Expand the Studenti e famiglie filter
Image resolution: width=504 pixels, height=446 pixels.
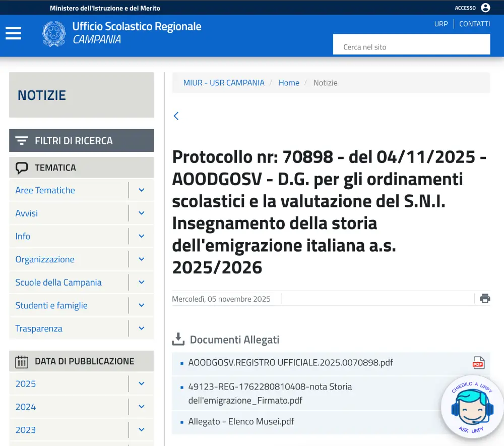[x=141, y=306]
